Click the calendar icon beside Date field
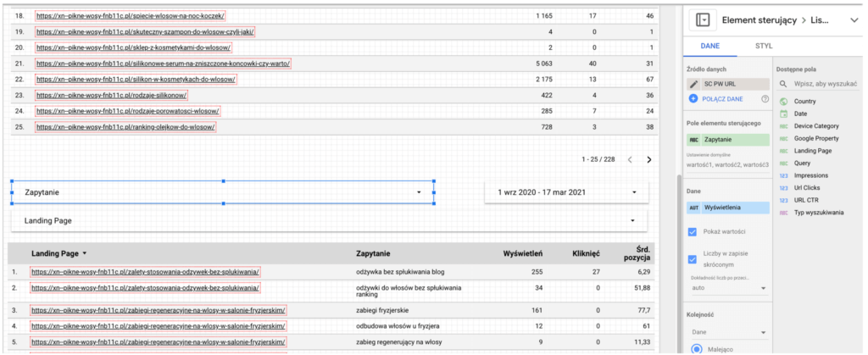868x355 pixels. pos(783,114)
